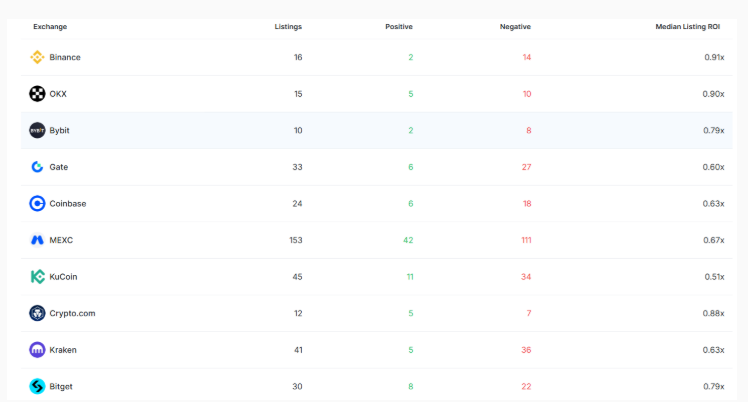The width and height of the screenshot is (748, 402).
Task: Click the Crypto.com lion logo icon
Action: [37, 313]
